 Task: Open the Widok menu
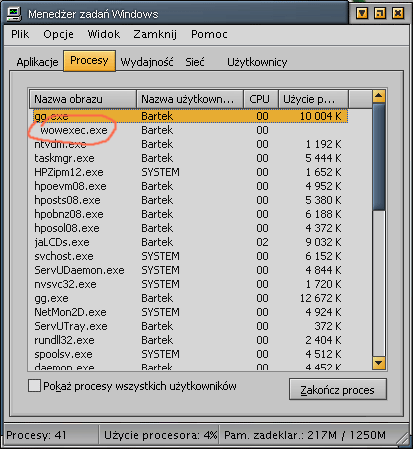(x=104, y=34)
